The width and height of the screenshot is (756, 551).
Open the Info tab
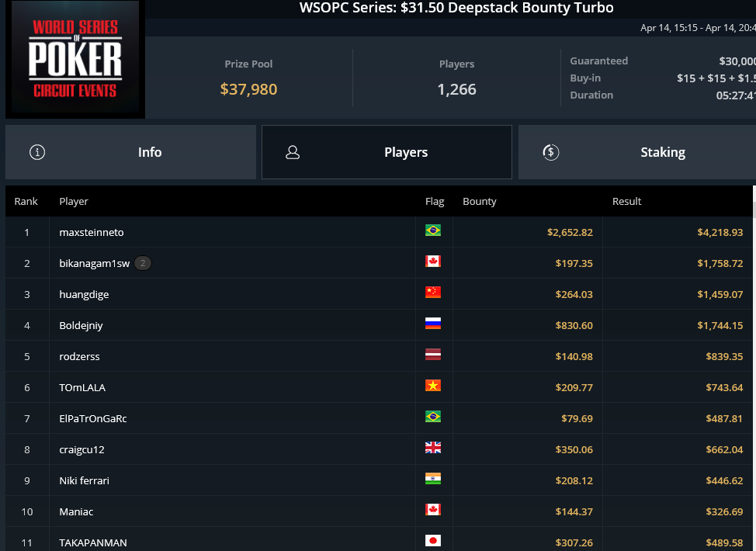tap(130, 152)
